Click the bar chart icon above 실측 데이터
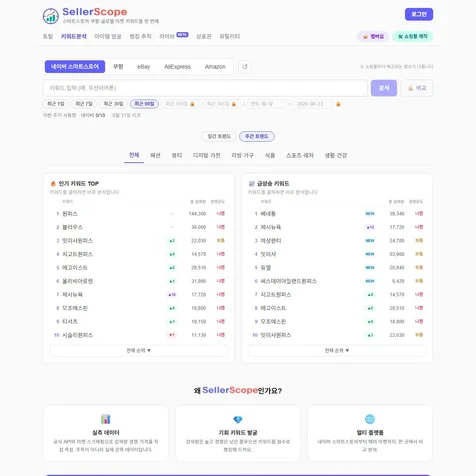Viewport: 476px width, 476px height. tap(106, 419)
